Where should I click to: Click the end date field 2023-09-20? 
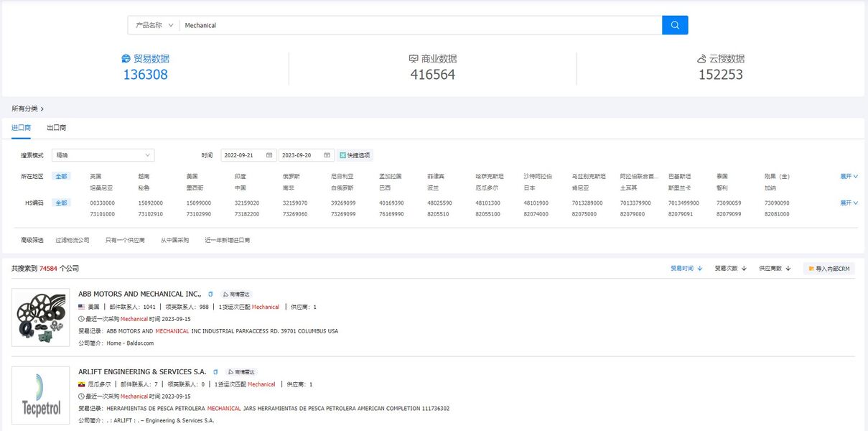click(x=307, y=155)
